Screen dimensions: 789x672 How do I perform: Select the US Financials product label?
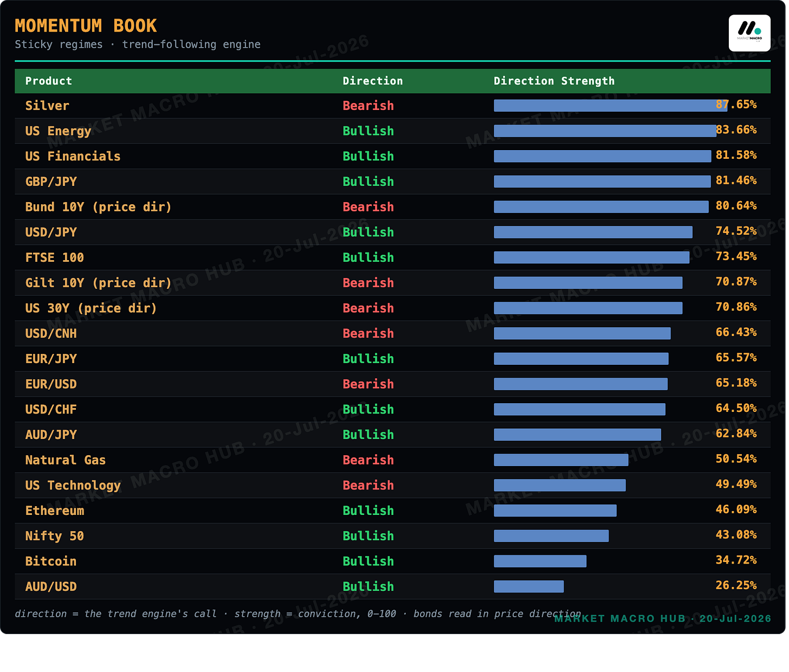[x=73, y=157]
